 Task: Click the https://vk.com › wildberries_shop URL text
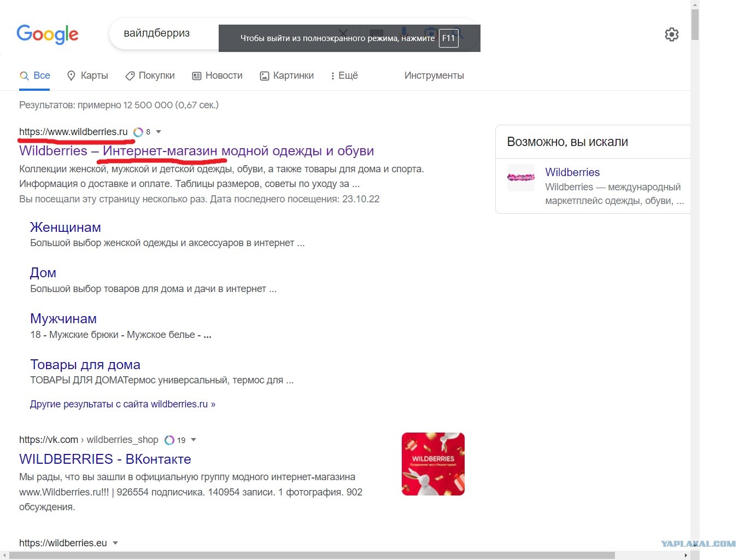[x=89, y=440]
